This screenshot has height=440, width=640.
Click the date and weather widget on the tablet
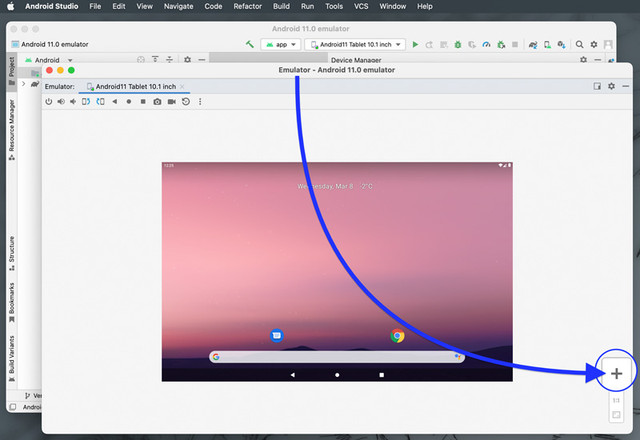click(x=335, y=186)
